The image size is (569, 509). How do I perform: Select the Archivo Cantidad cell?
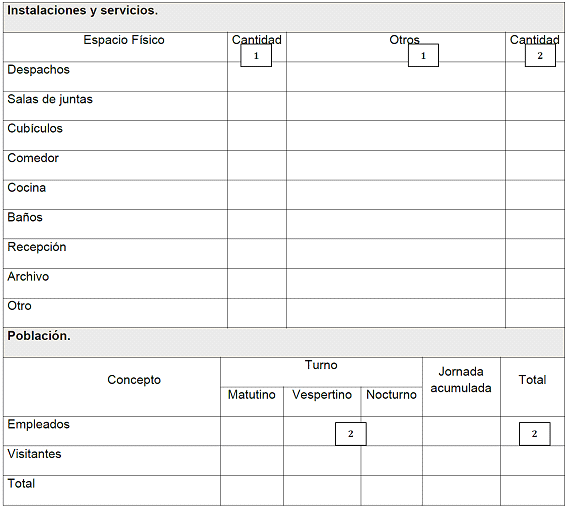click(x=257, y=284)
